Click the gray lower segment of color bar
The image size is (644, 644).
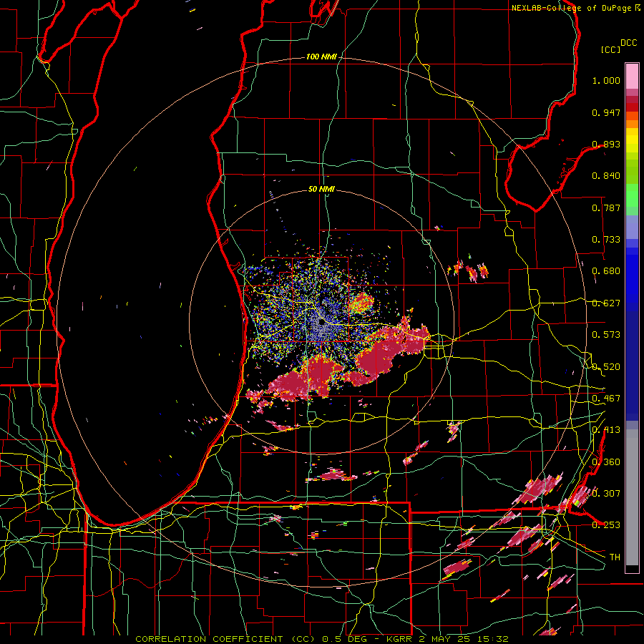[632, 497]
